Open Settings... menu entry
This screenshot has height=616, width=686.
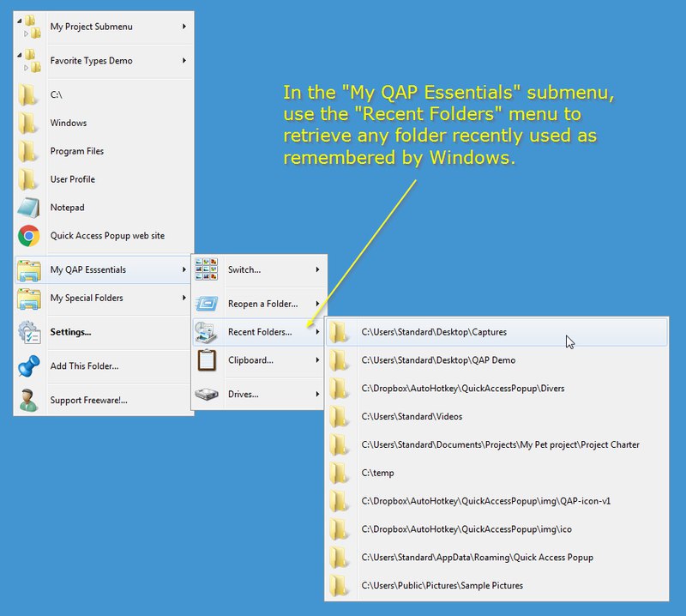click(104, 332)
